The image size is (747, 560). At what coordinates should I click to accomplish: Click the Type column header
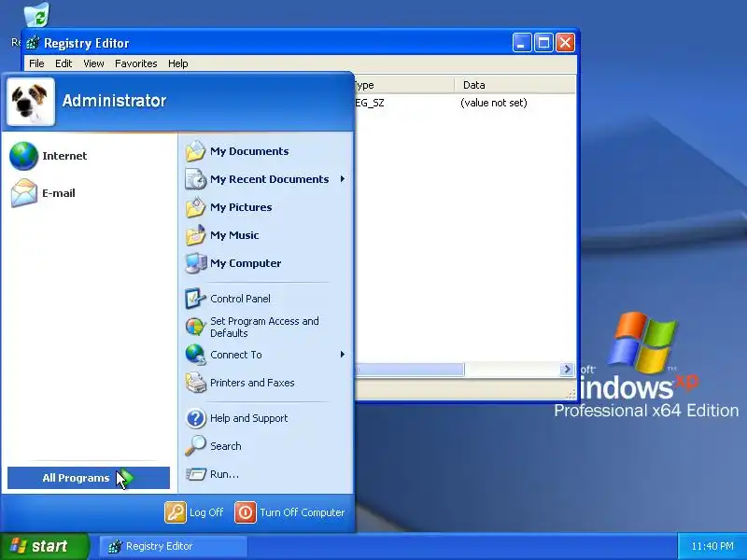click(404, 85)
